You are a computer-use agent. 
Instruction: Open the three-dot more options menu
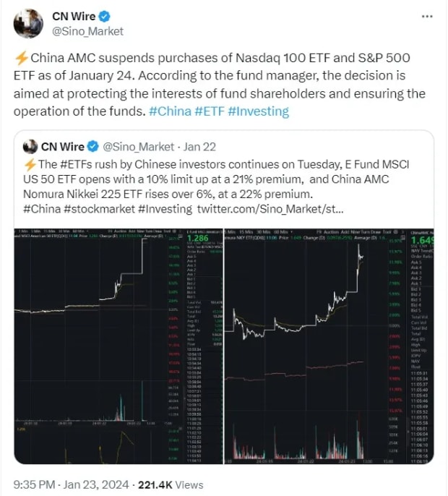click(427, 16)
